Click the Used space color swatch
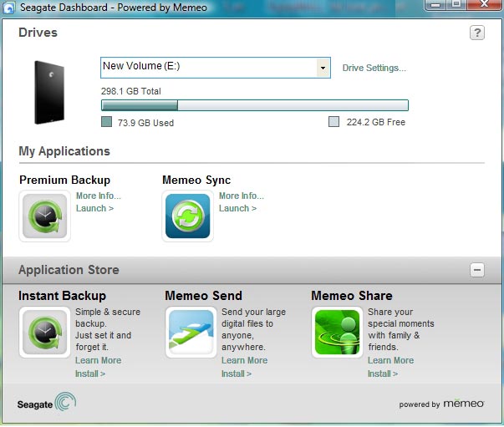Screen dimensions: 504x427 (106, 122)
